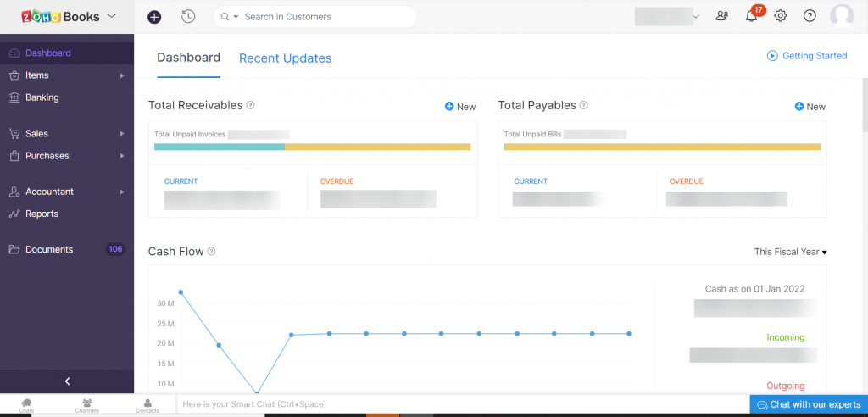Screen dimensions: 868x417
Task: Click the quick create plus icon
Action: (x=154, y=17)
